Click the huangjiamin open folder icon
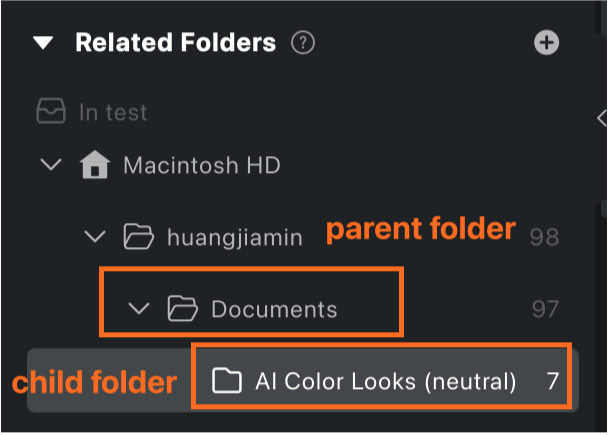Screen dimensions: 609x435 coord(139,236)
